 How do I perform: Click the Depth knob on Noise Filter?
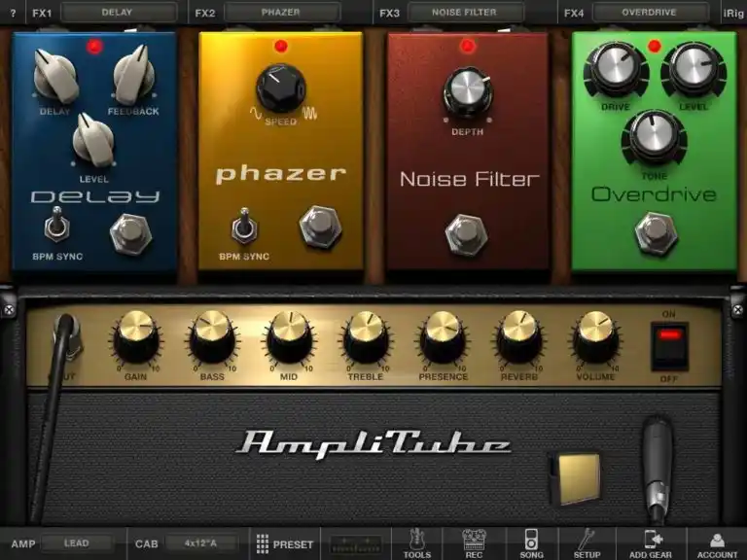pos(467,93)
